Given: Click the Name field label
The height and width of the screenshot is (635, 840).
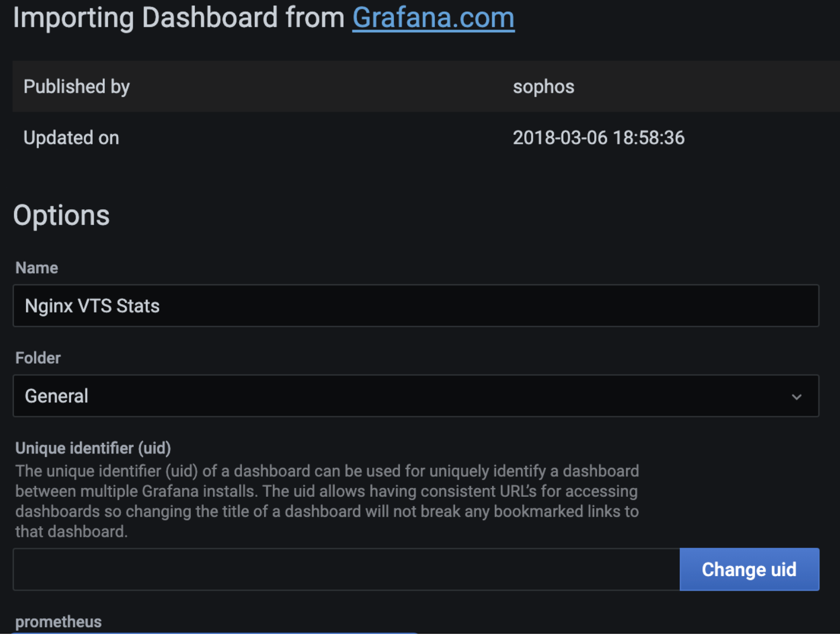Looking at the screenshot, I should (37, 268).
